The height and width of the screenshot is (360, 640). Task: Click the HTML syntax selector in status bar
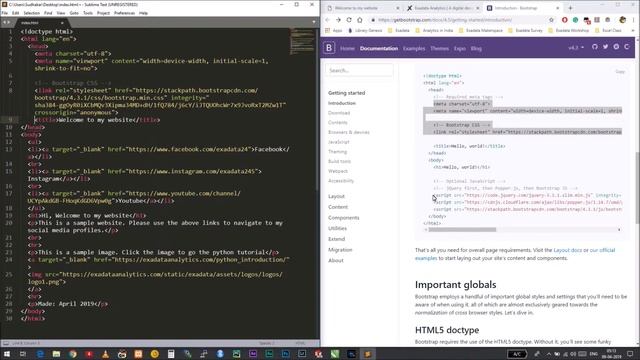pos(300,343)
